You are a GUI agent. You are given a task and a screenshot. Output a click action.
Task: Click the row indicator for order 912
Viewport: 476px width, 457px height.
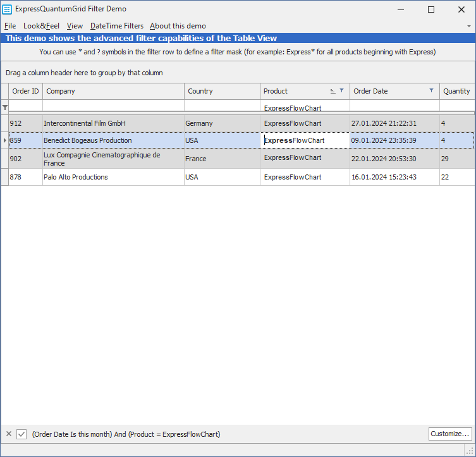pyautogui.click(x=5, y=123)
